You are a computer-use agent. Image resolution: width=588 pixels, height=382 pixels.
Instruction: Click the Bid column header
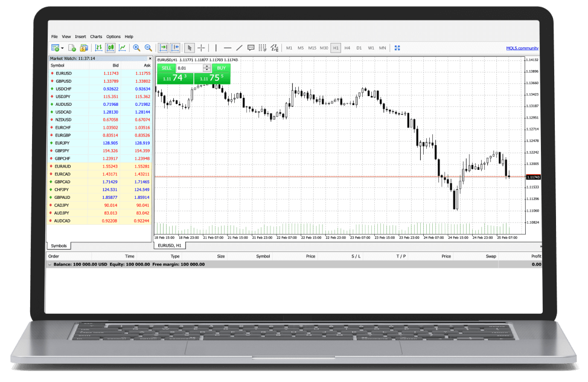[x=115, y=65]
